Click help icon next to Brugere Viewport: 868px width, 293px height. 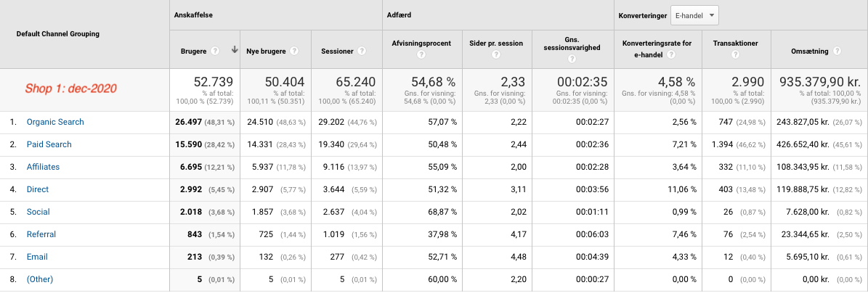[215, 51]
